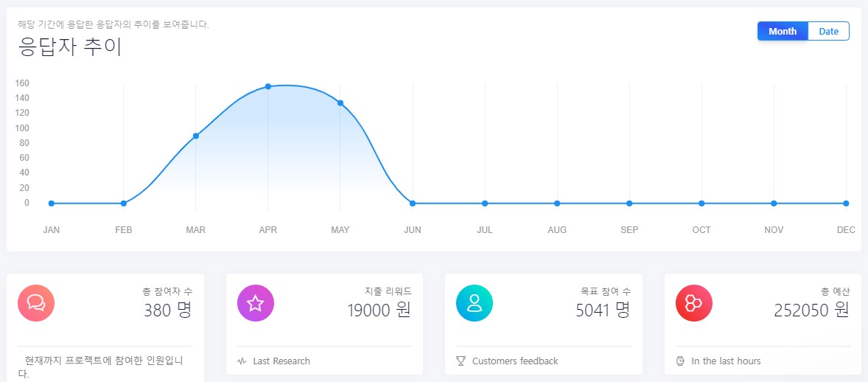Click the JUL data point on chart
Viewport: 868px width, 382px height.
pyautogui.click(x=485, y=204)
